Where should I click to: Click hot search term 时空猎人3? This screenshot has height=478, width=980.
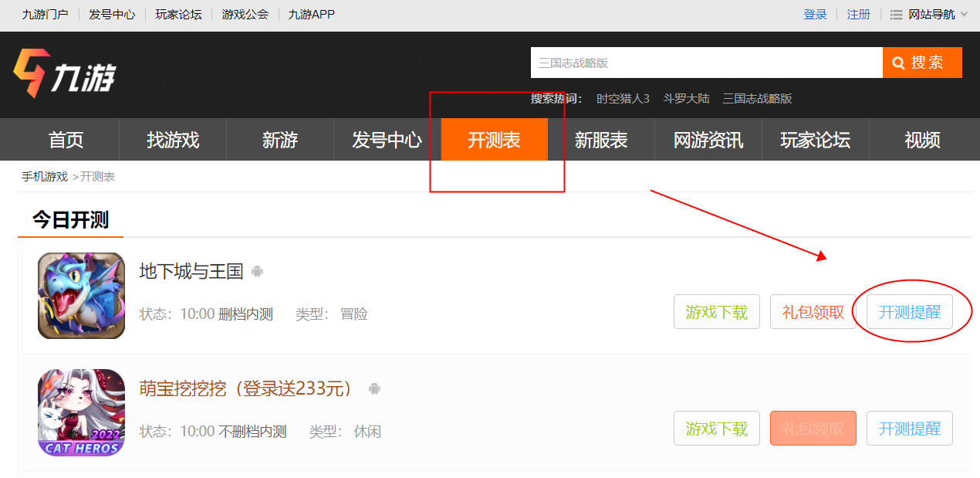click(623, 99)
